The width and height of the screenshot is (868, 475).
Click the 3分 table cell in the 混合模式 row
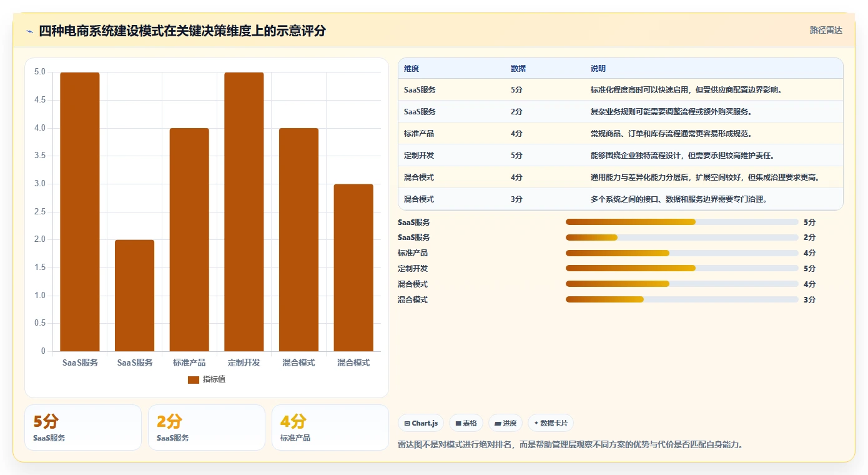tap(516, 199)
